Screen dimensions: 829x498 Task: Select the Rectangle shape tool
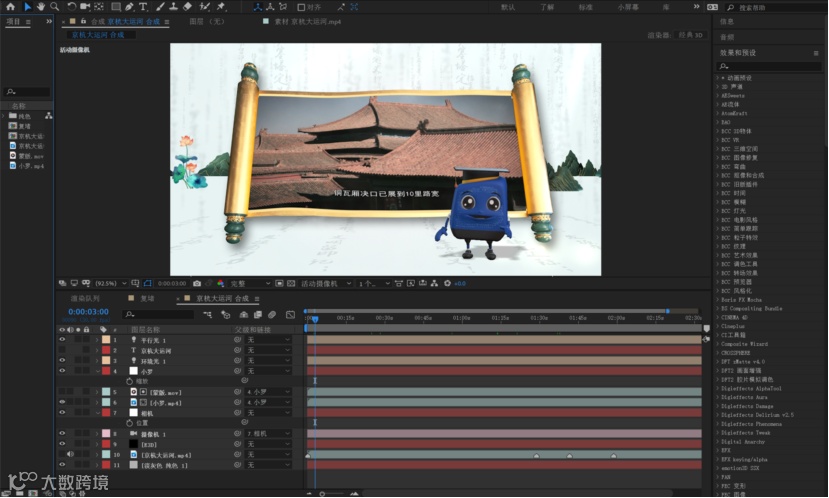tap(116, 7)
